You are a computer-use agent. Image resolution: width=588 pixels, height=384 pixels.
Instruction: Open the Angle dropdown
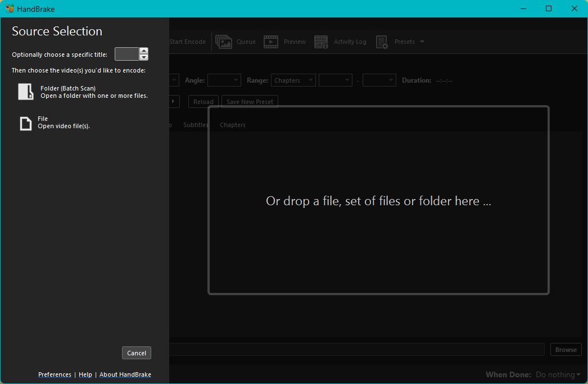pyautogui.click(x=224, y=80)
